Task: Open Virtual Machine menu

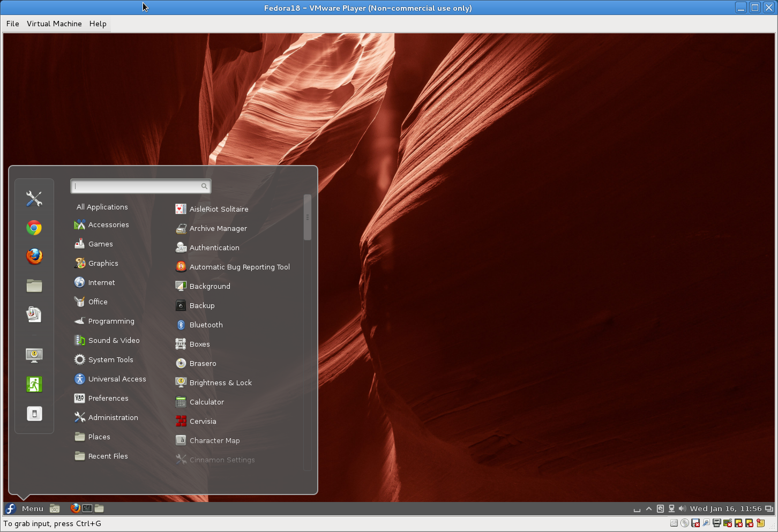Action: 54,24
